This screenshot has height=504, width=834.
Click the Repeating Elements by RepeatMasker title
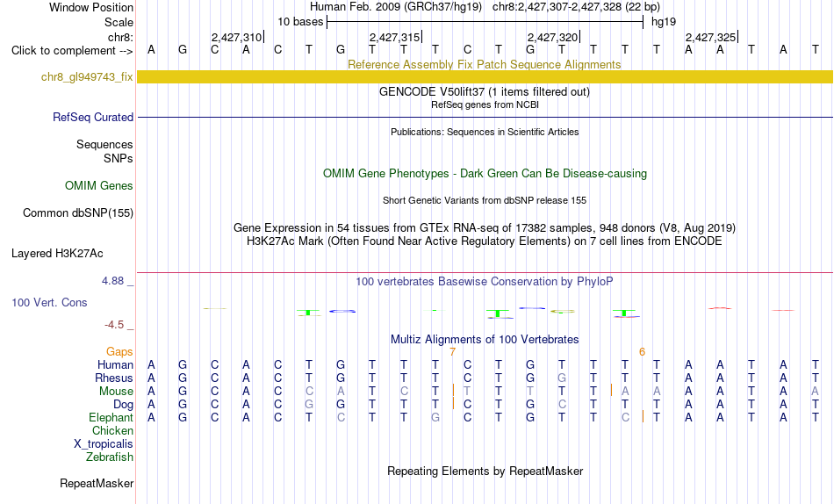485,471
